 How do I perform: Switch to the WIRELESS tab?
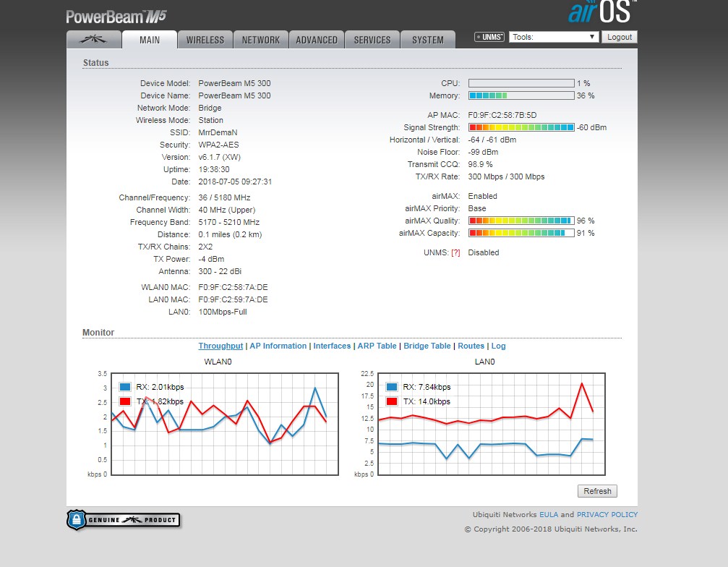tap(205, 40)
